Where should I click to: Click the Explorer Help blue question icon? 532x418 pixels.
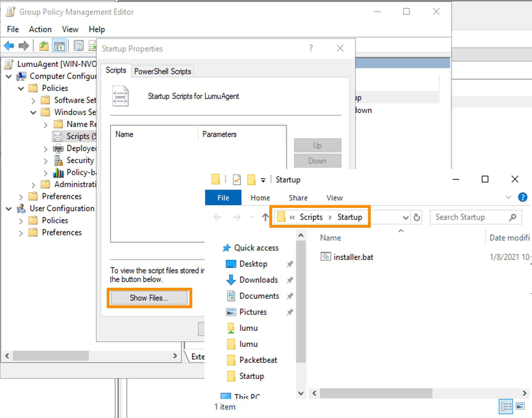click(522, 197)
